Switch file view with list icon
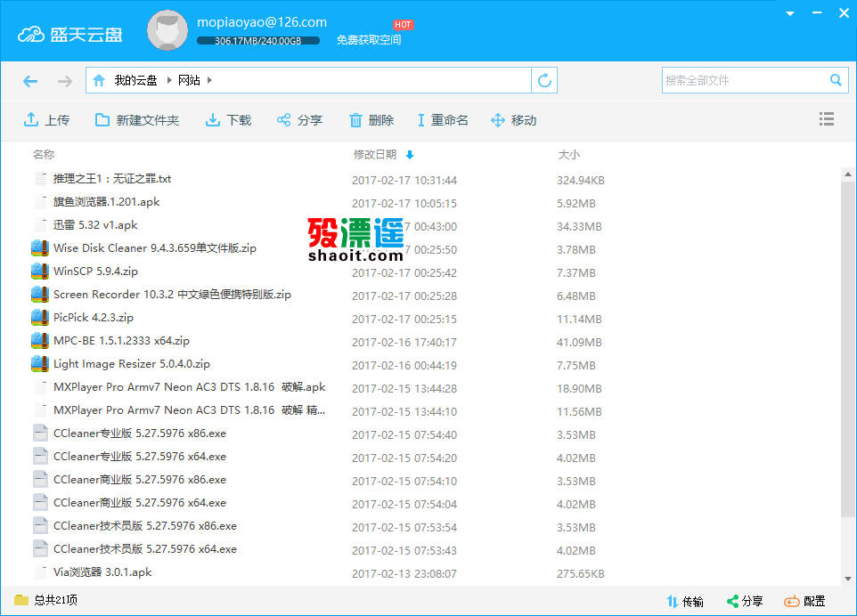The height and width of the screenshot is (616, 857). [x=827, y=119]
